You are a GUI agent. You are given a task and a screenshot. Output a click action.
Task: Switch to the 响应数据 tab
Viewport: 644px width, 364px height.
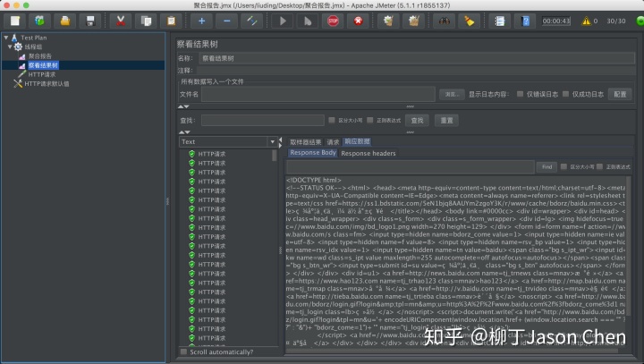coord(357,141)
